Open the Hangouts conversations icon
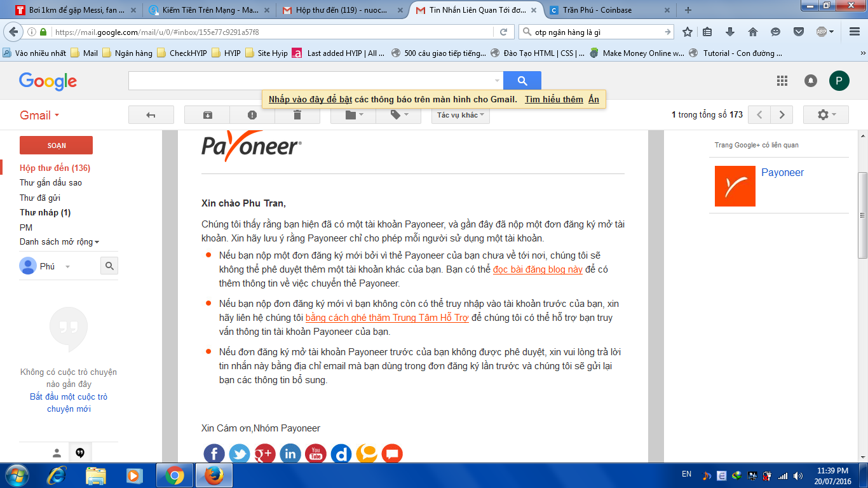 80,453
